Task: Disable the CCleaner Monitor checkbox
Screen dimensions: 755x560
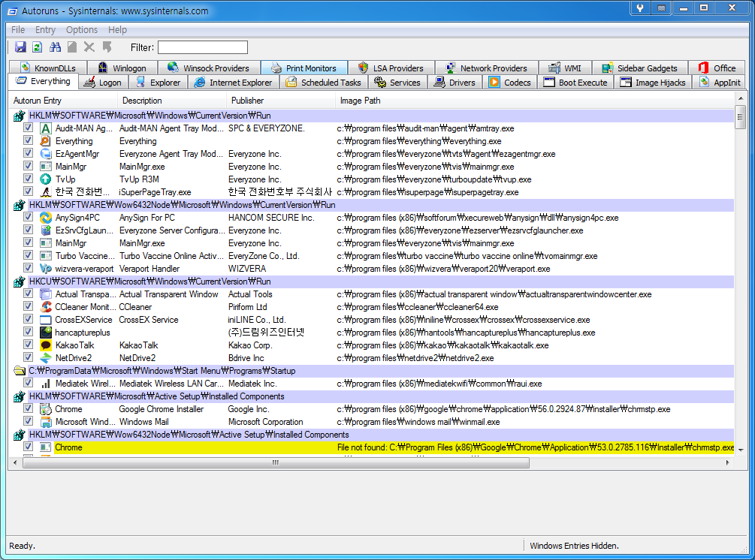Action: click(x=28, y=306)
